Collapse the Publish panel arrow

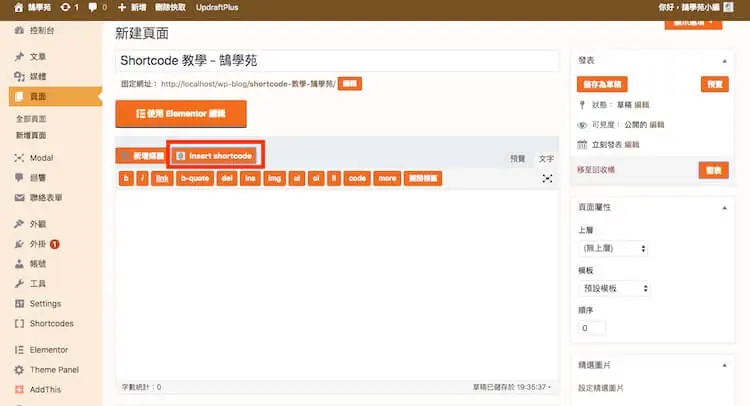[725, 61]
